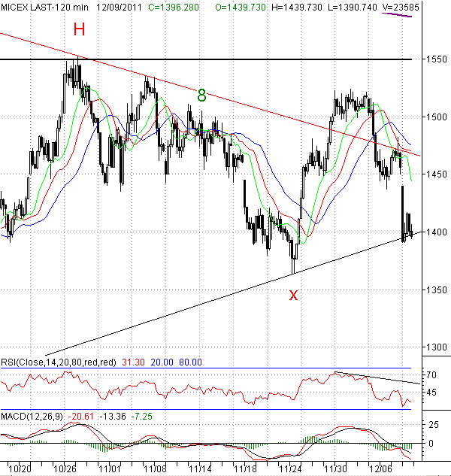Click the 11/08 date axis label

[155, 469]
